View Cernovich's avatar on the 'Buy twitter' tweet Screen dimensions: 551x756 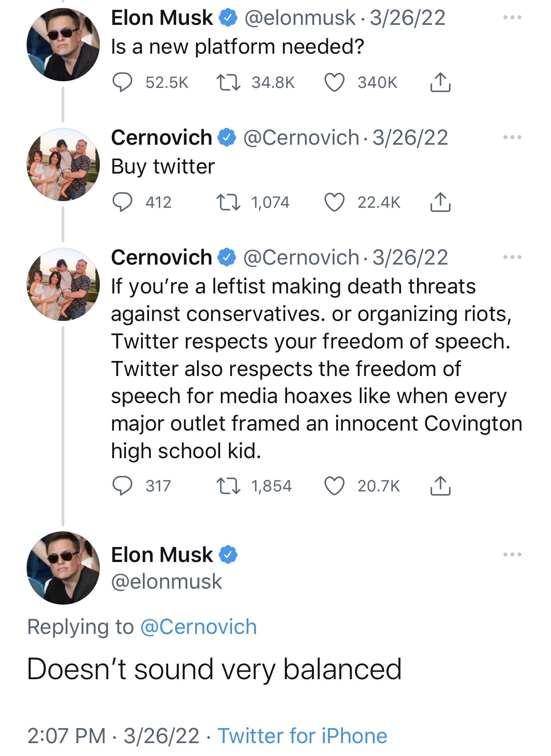(x=63, y=164)
